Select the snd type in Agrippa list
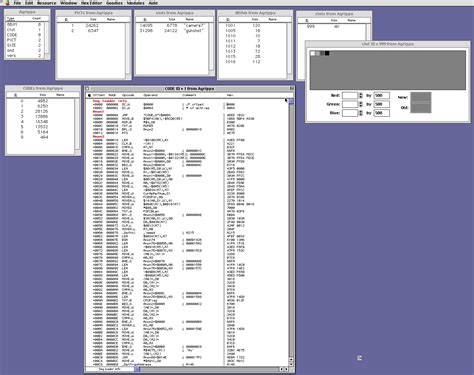The image size is (474, 375). coord(24,50)
